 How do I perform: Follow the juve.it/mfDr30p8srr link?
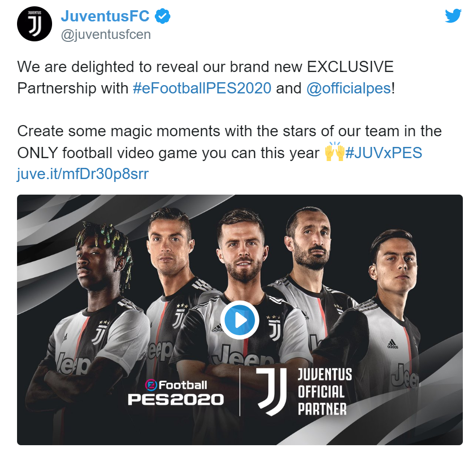tap(83, 174)
